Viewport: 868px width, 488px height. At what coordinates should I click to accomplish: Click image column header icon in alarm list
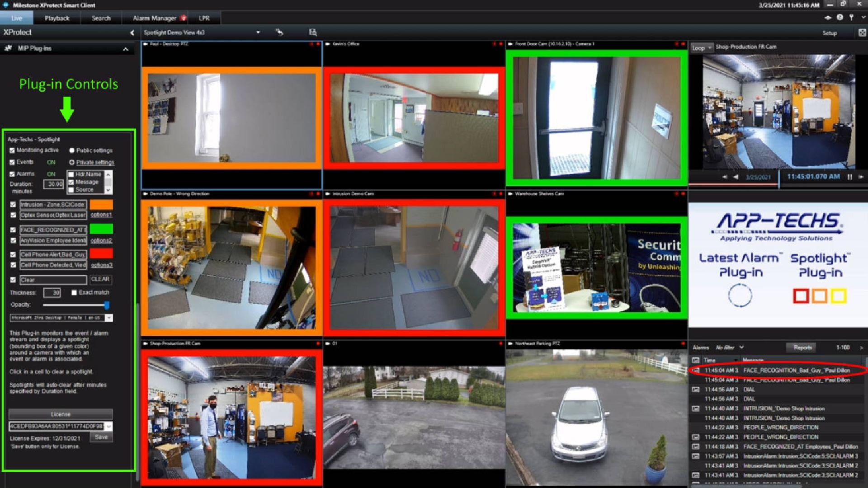[x=696, y=360]
